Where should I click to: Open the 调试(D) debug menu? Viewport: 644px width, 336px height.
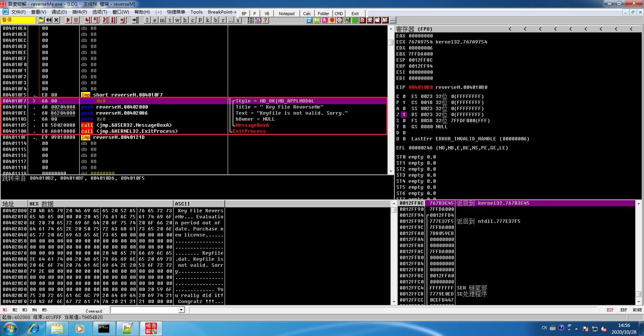tap(59, 12)
